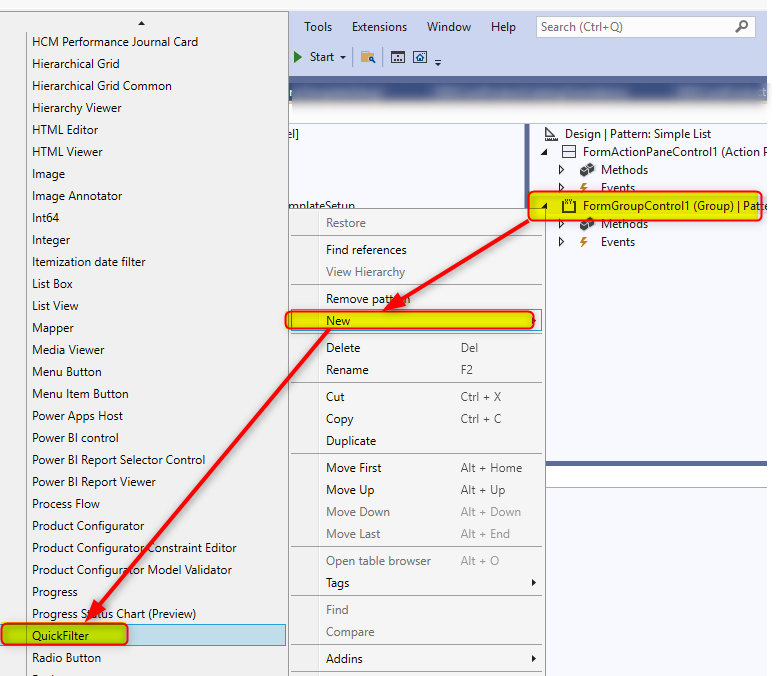Viewport: 777px width, 676px height.
Task: Choose Rename in the context menu
Action: [x=416, y=370]
